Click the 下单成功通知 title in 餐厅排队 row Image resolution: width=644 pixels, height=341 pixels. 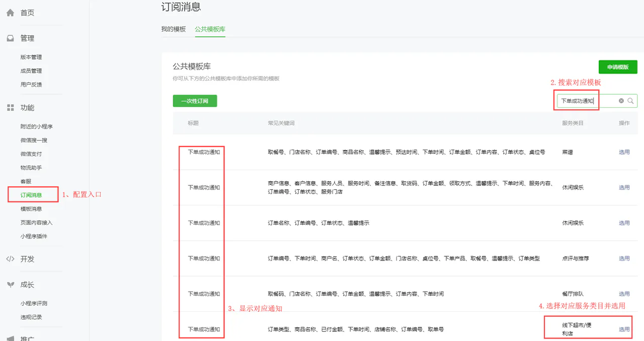tap(204, 294)
